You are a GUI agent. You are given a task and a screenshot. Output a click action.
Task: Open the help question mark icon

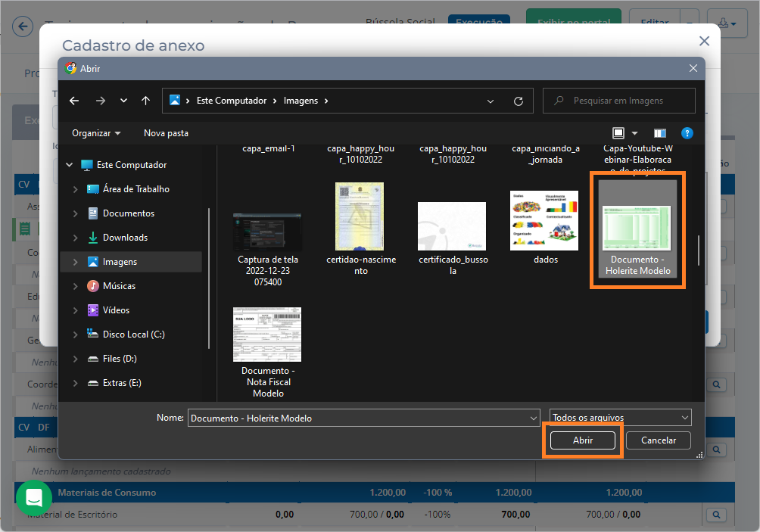pos(687,132)
